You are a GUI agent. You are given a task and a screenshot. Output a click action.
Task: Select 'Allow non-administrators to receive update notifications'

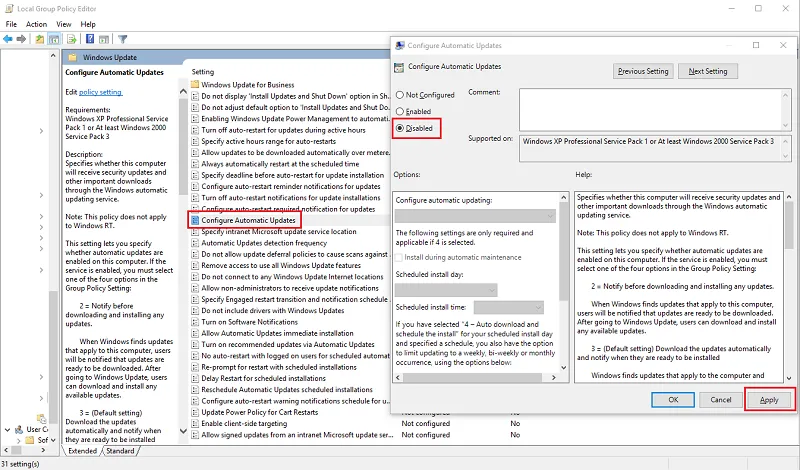click(x=290, y=288)
